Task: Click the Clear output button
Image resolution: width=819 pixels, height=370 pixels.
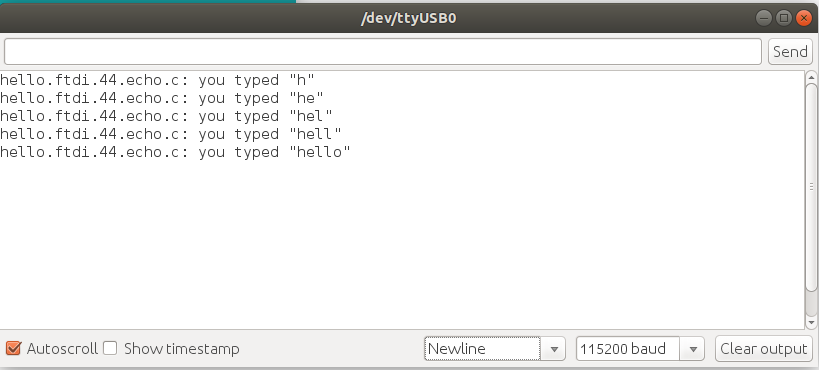Action: pos(764,349)
